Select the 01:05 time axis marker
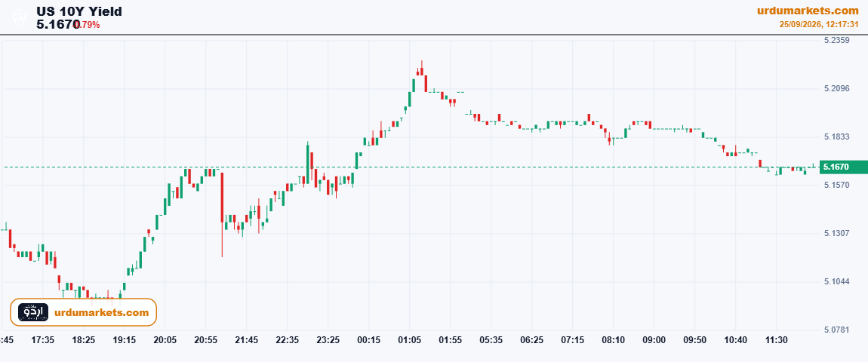The height and width of the screenshot is (362, 868). point(409,340)
